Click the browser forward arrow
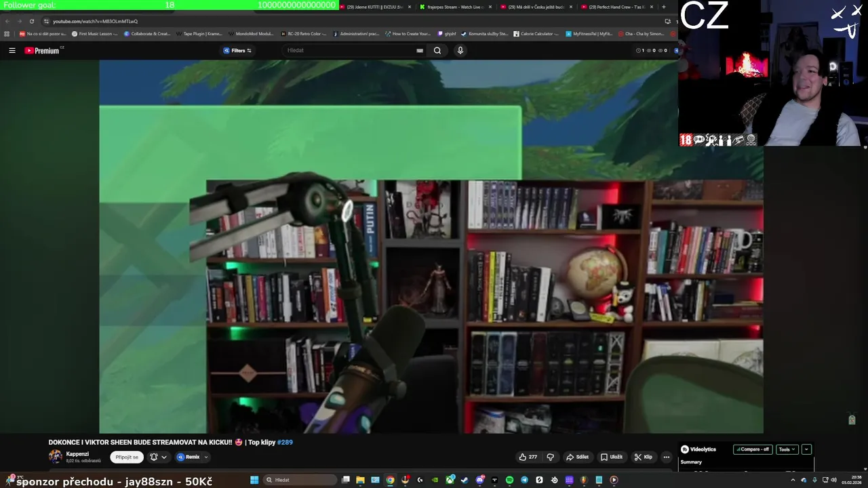The height and width of the screenshot is (488, 868). [19, 21]
